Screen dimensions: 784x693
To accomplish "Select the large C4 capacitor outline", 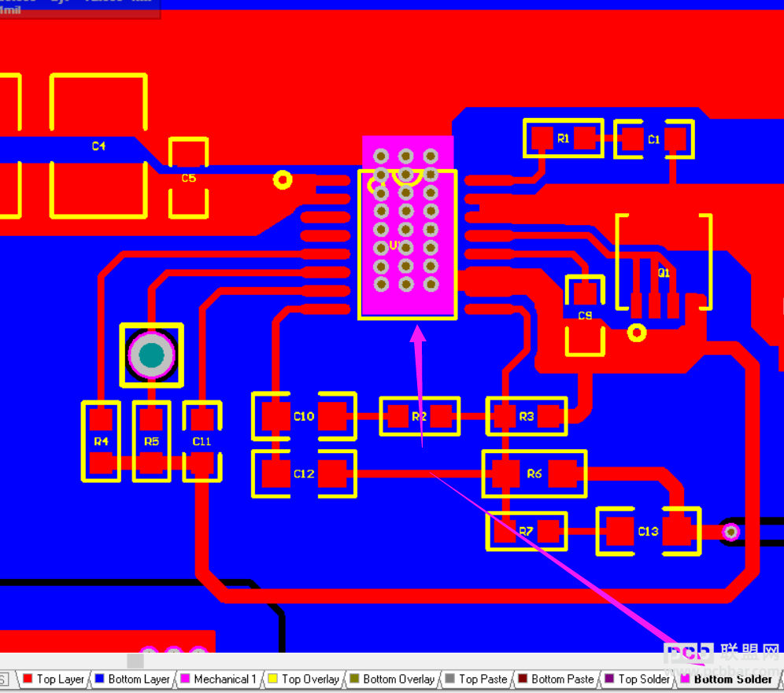I will pyautogui.click(x=98, y=146).
